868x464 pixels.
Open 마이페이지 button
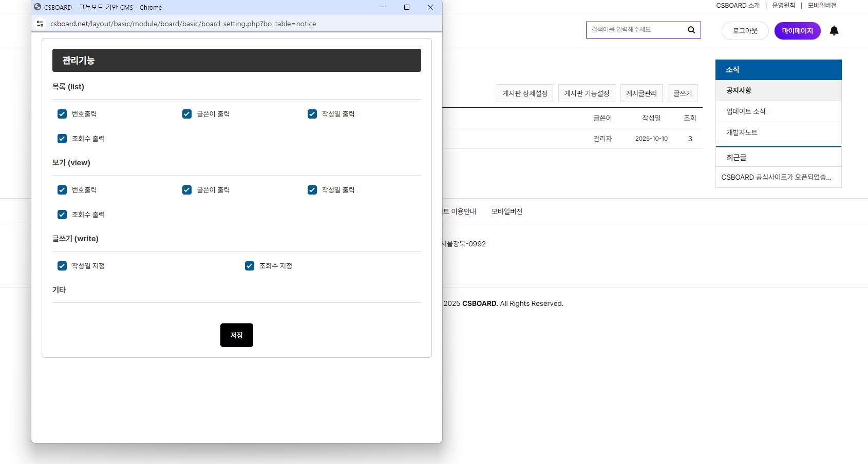tap(797, 31)
